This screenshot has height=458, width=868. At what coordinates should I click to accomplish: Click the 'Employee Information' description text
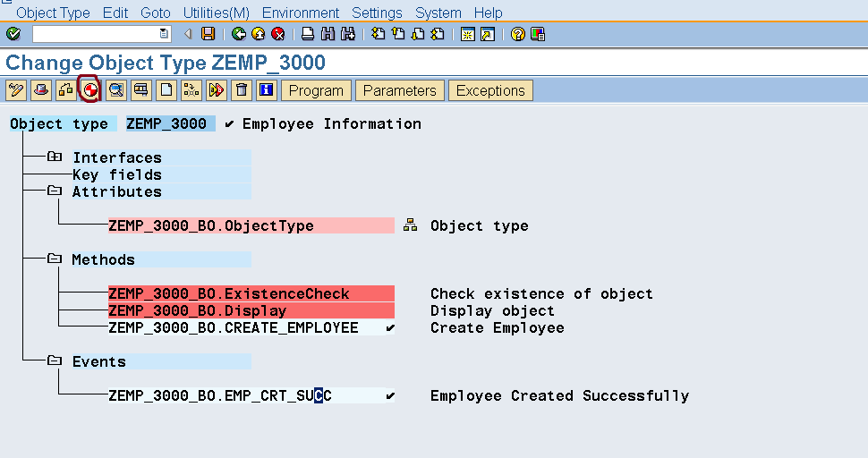click(332, 124)
